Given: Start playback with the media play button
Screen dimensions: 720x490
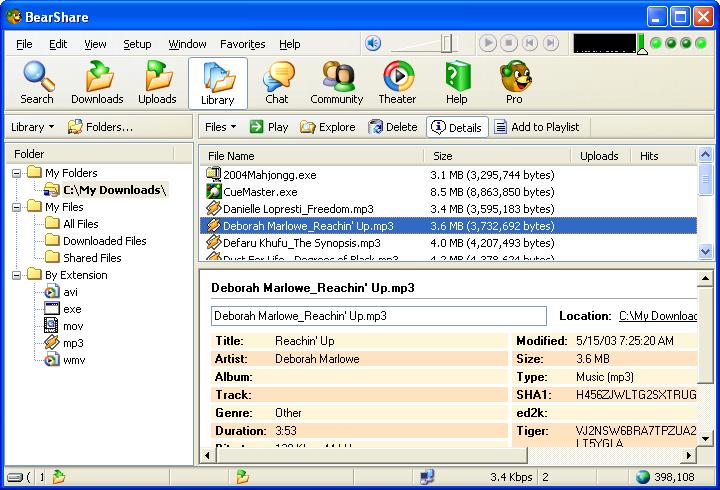Looking at the screenshot, I should (x=488, y=43).
